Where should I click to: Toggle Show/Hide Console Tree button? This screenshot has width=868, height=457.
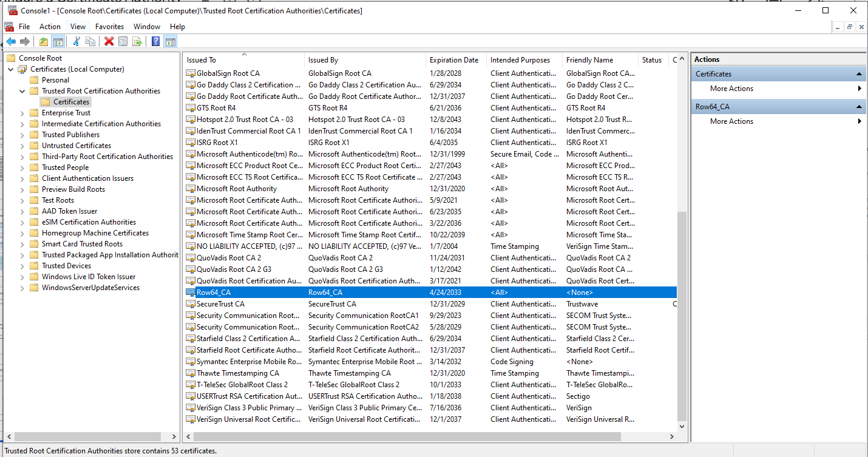tap(58, 41)
